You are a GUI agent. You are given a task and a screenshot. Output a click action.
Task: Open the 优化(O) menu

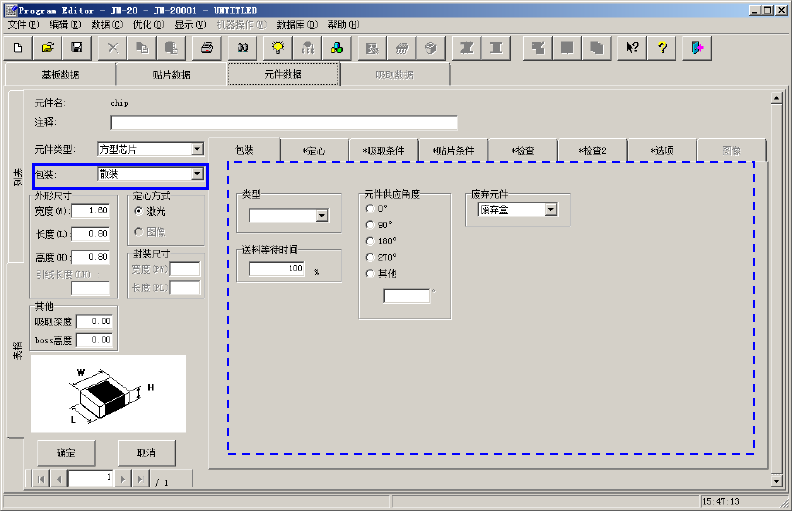tap(147, 24)
